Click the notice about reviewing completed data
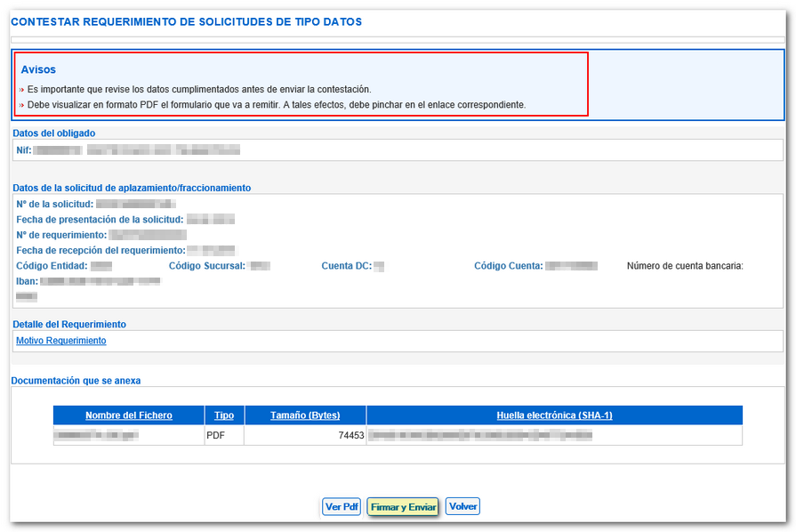Viewport: 796px width, 532px height. 198,89
